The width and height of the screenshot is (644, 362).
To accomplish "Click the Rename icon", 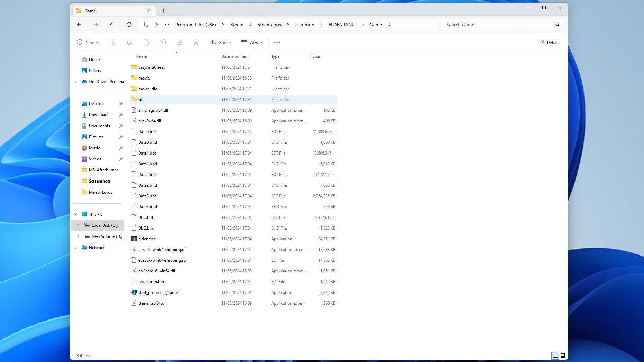I will 163,42.
